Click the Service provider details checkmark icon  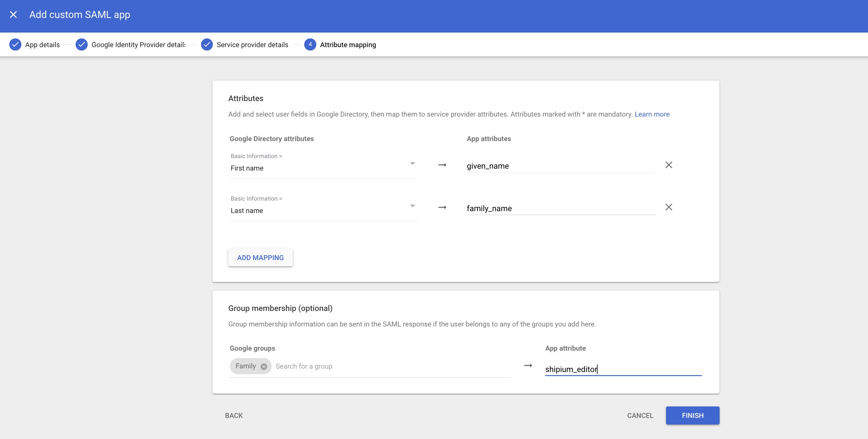207,45
